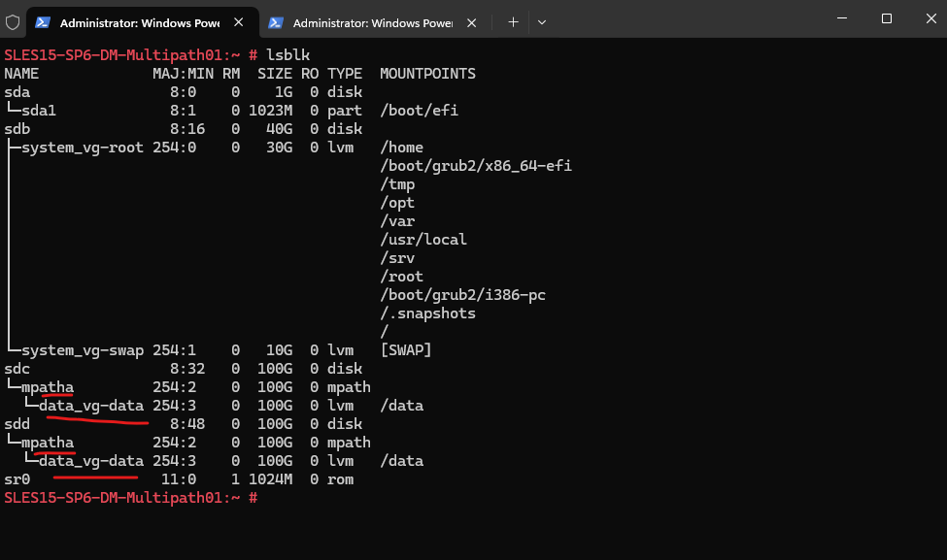The width and height of the screenshot is (947, 560).
Task: Maximize the terminal window
Action: click(886, 18)
